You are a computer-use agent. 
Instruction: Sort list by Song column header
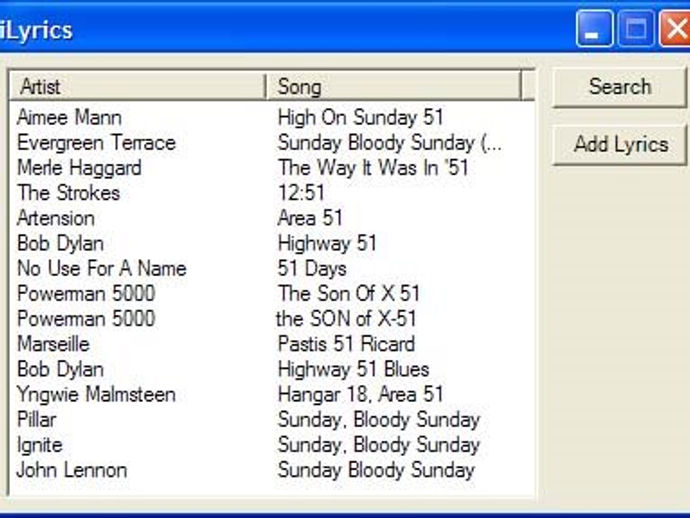coord(393,86)
